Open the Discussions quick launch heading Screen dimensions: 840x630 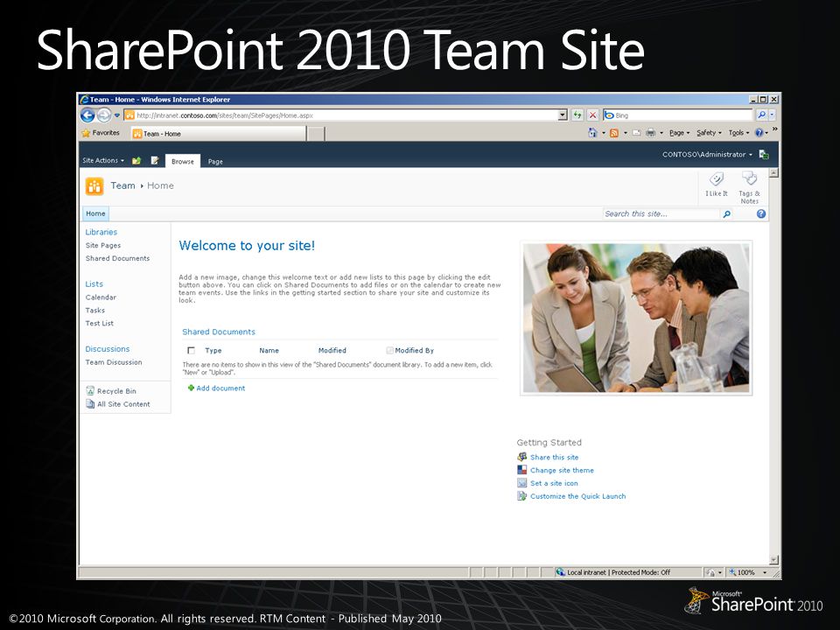[x=107, y=349]
